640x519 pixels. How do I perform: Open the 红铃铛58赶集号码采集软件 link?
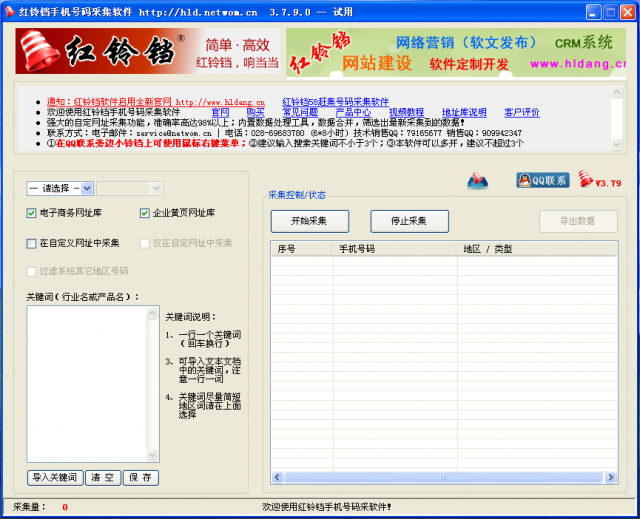pos(336,102)
